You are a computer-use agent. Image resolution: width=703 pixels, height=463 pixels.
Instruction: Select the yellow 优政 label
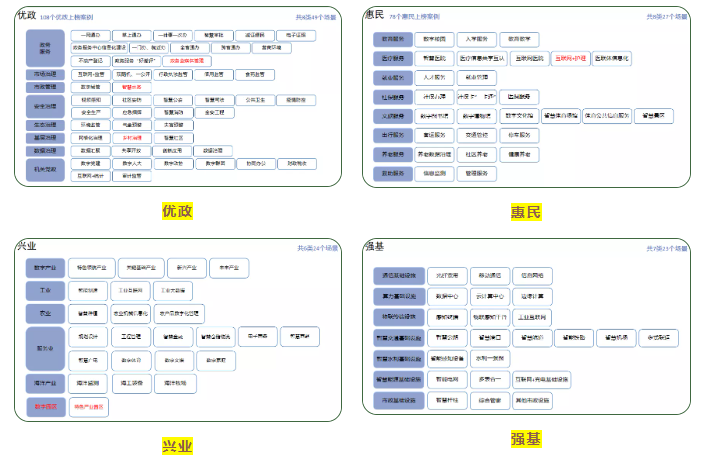[x=176, y=211]
